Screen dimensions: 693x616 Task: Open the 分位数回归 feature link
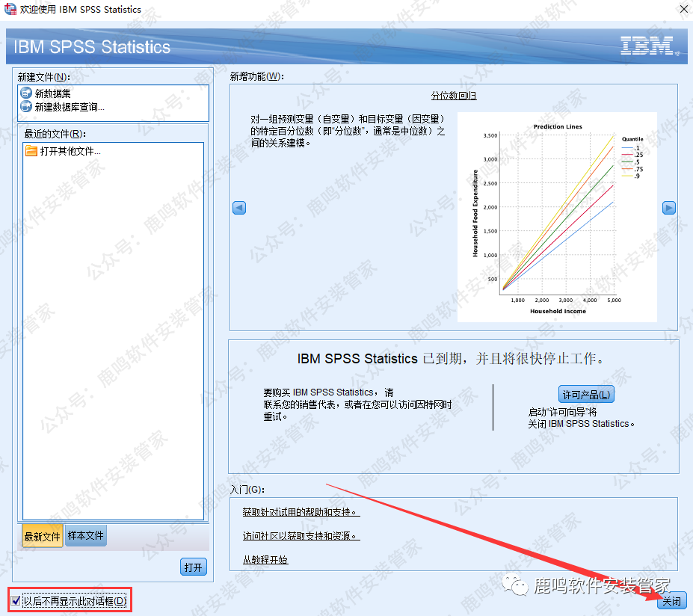point(454,96)
